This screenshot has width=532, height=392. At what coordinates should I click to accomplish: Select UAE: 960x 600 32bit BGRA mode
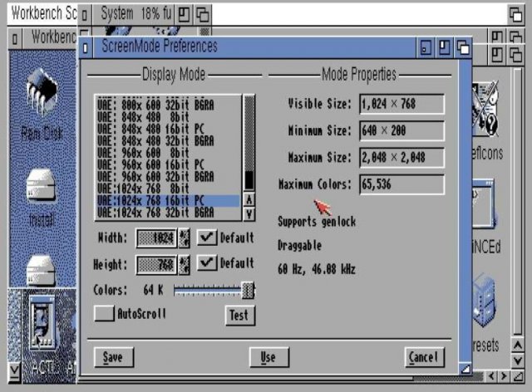[168, 177]
